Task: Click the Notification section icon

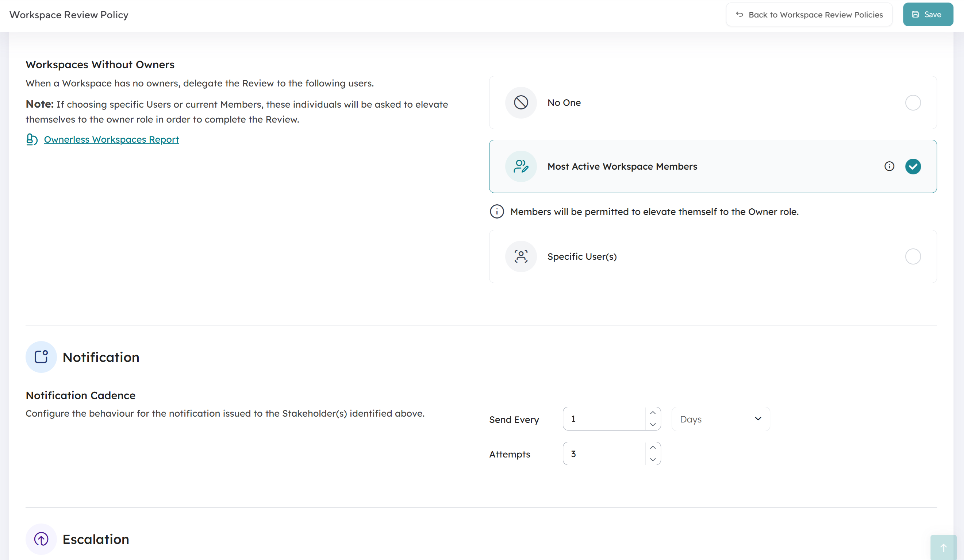Action: pos(41,357)
